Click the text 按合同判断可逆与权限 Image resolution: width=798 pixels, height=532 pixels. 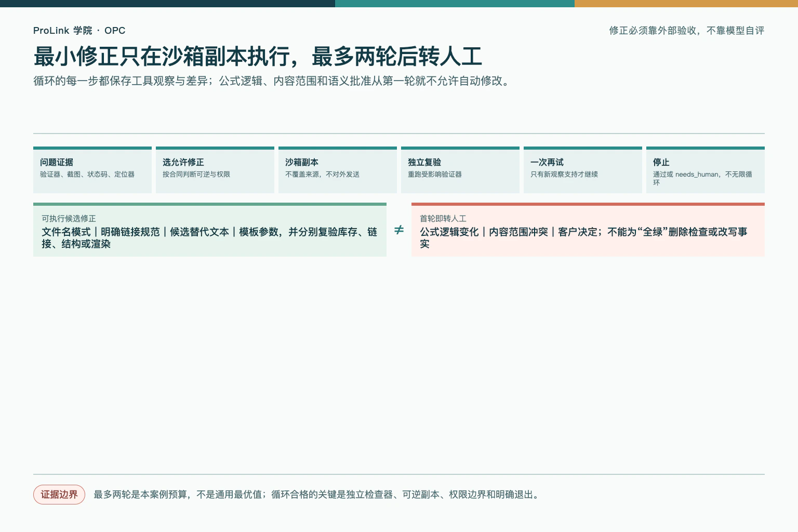point(196,175)
